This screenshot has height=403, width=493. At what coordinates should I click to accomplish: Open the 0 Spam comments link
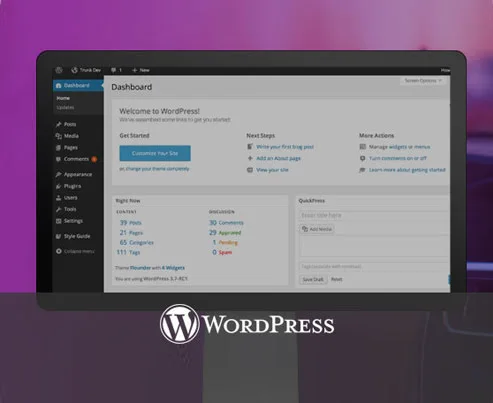pos(222,252)
